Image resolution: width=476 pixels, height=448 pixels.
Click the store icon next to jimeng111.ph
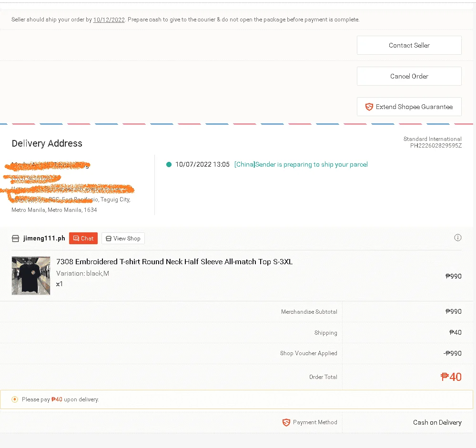click(15, 239)
